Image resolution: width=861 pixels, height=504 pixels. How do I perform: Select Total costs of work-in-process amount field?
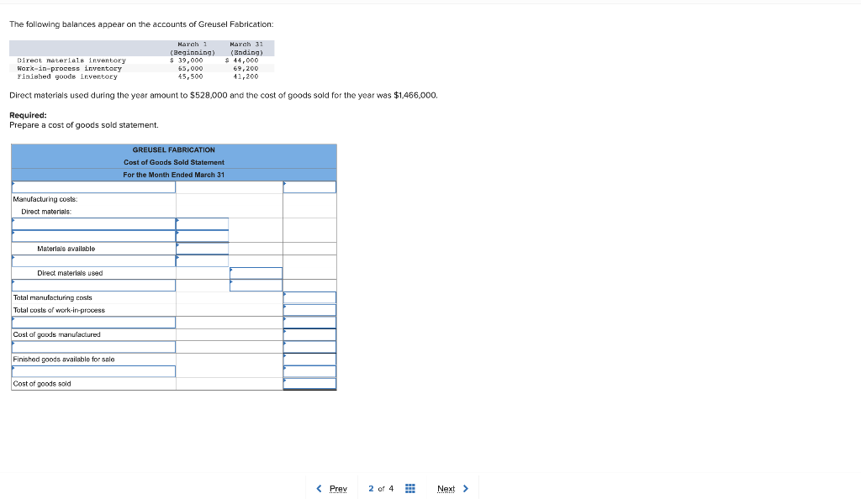[309, 310]
